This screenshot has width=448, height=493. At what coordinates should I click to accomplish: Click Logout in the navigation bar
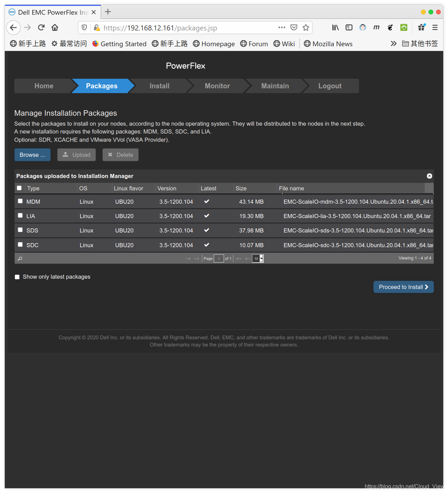330,86
